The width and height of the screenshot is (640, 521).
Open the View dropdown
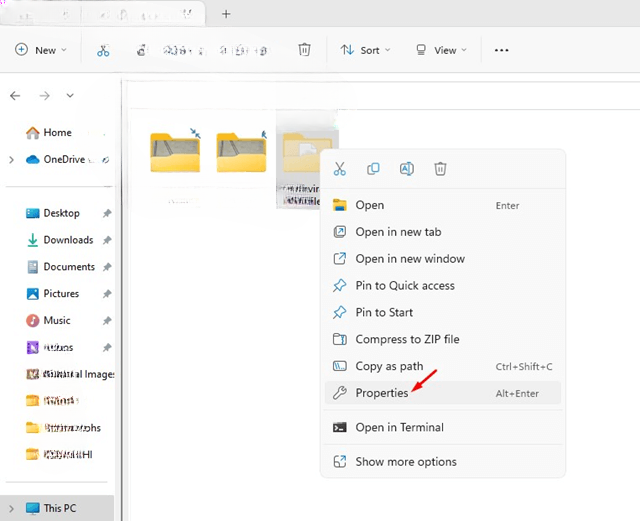pos(441,50)
